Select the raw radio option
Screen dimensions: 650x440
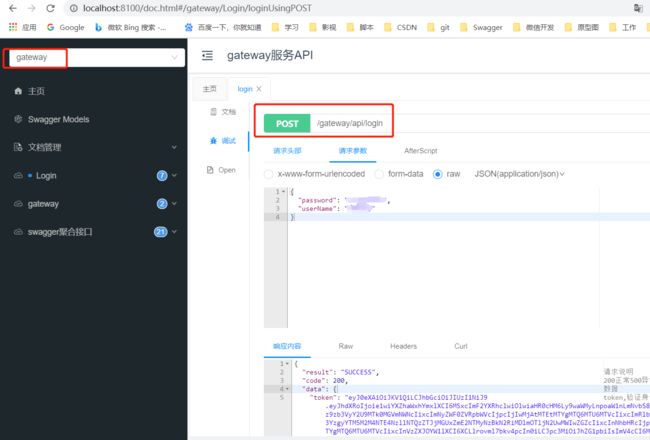[x=437, y=174]
